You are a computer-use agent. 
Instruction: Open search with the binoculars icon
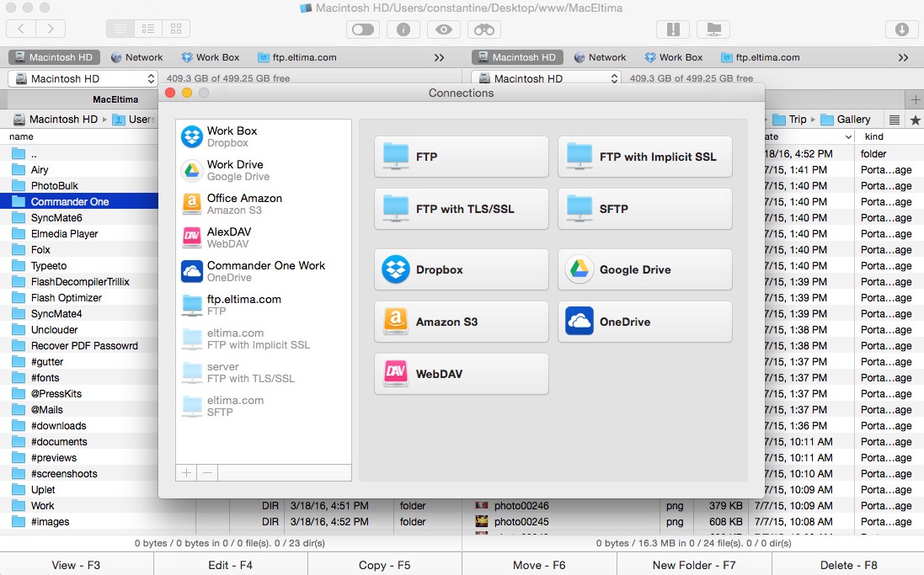(x=483, y=29)
